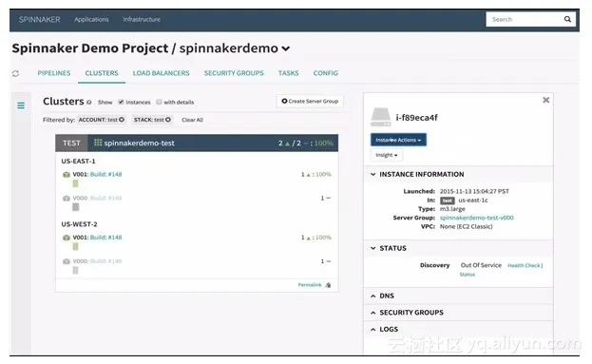Image resolution: width=592 pixels, height=364 pixels.
Task: Select green instance under US-EAST-1 V001
Action: (75, 183)
